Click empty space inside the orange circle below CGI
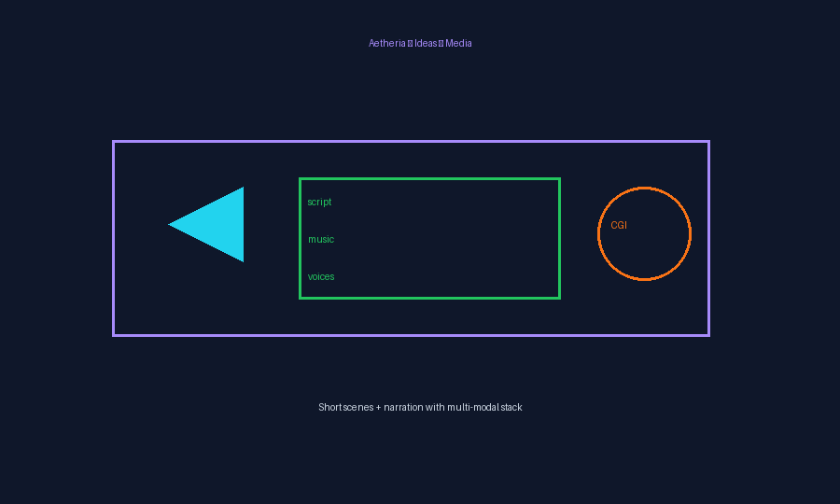 [x=644, y=255]
